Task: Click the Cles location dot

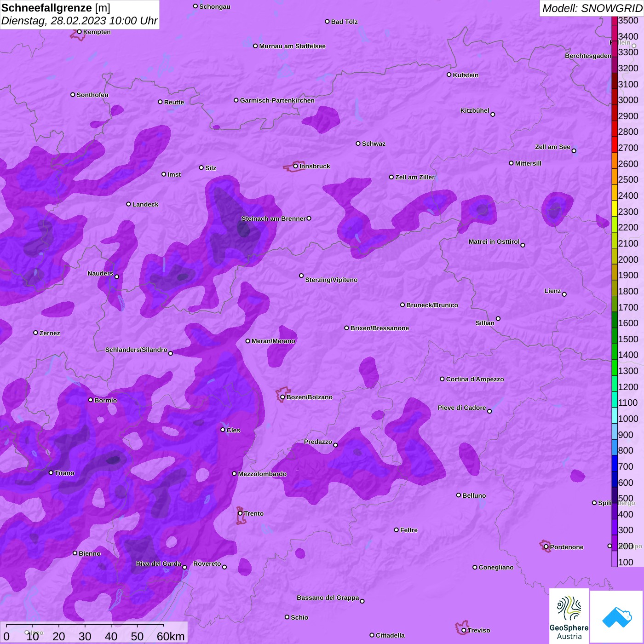Action: pos(223,430)
